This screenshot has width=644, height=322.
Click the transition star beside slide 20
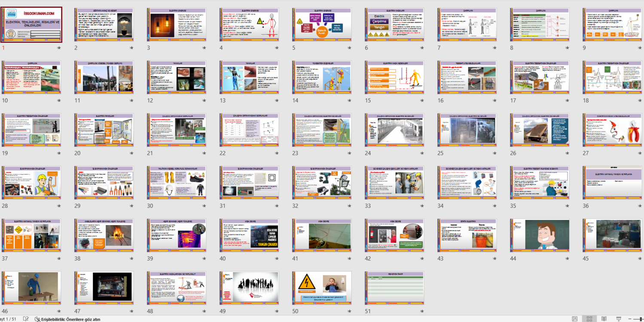click(x=131, y=153)
